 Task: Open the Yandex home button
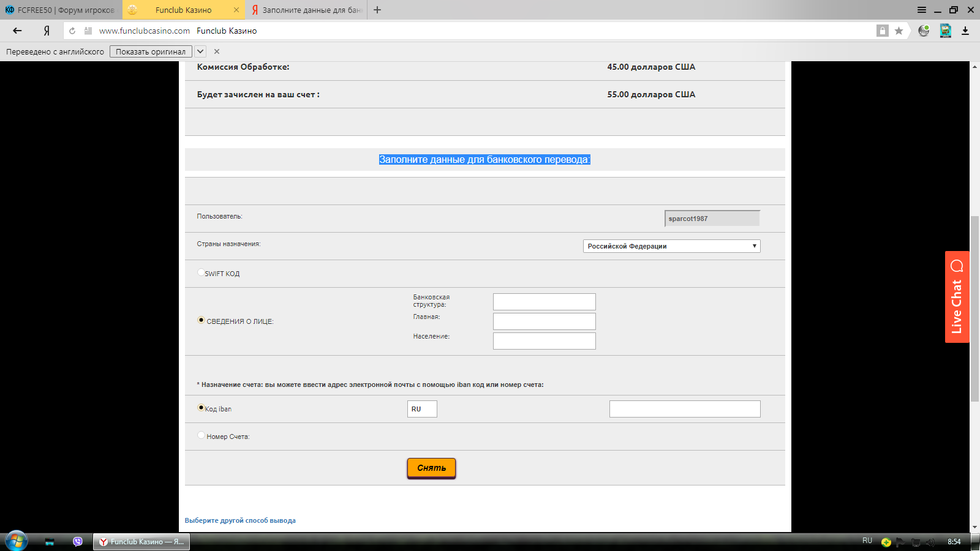pyautogui.click(x=47, y=31)
